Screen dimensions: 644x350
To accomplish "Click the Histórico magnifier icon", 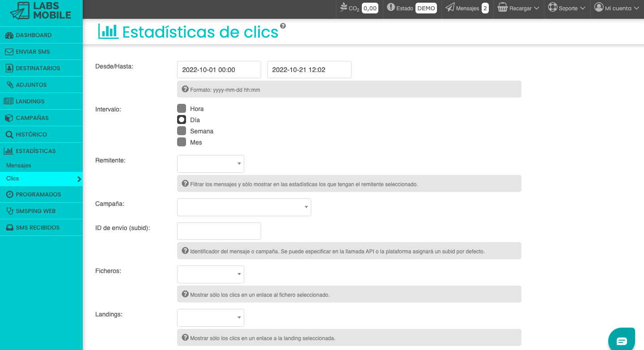I will pos(9,134).
